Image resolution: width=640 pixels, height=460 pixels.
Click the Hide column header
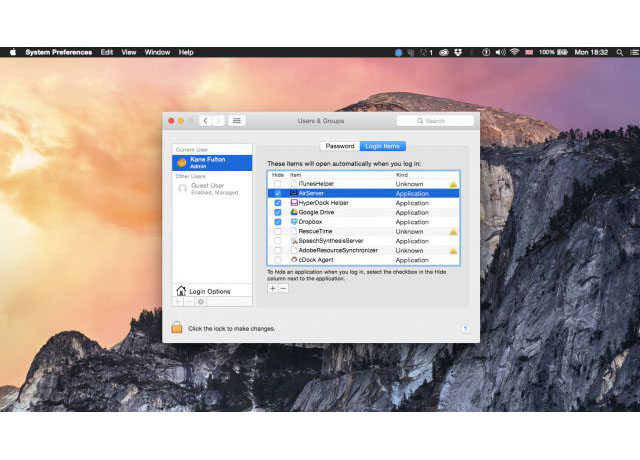coord(278,175)
